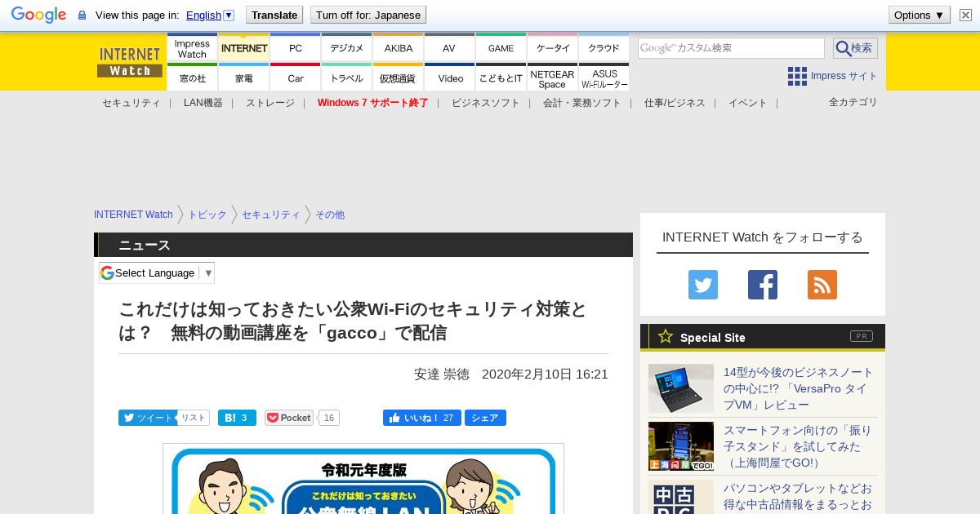980x514 pixels.
Task: Click the 検索 magnifier search button
Action: coord(855,48)
